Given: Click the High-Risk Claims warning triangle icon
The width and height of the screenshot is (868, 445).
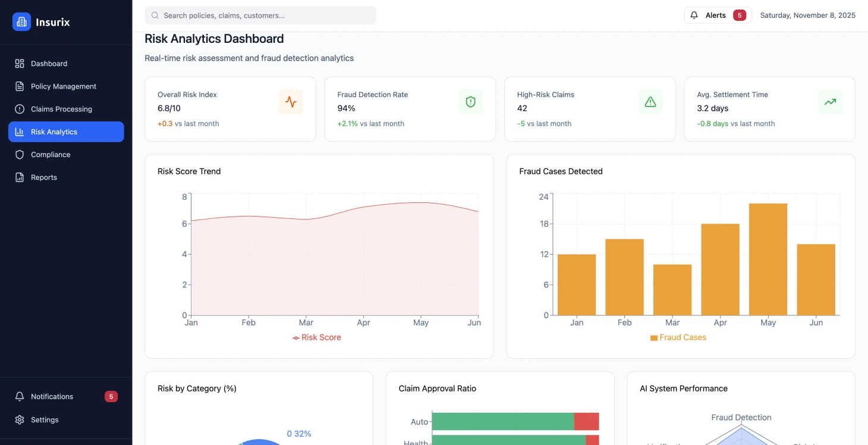Looking at the screenshot, I should click(x=650, y=102).
